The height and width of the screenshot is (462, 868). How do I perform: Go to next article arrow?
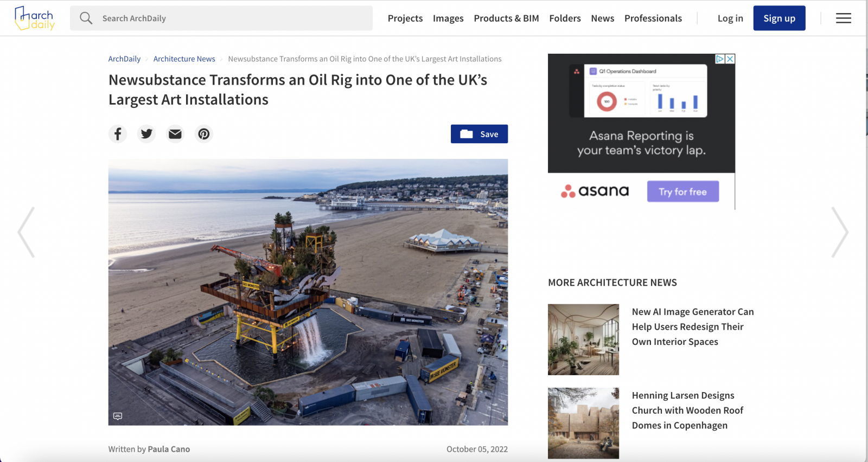tap(839, 232)
